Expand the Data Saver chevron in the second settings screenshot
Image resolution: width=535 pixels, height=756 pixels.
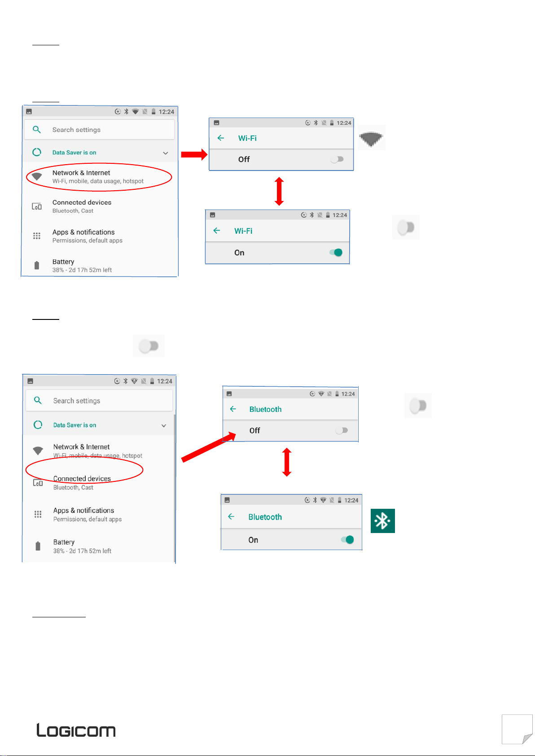[x=164, y=425]
